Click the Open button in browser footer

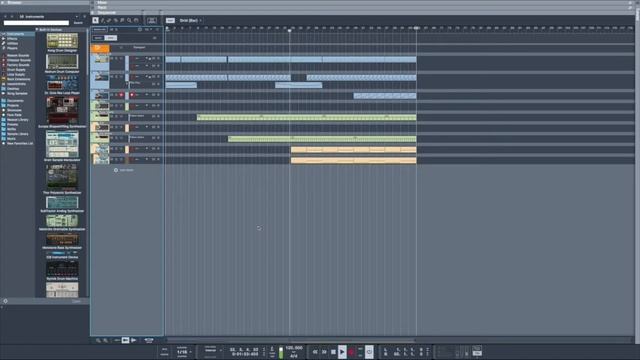click(x=76, y=301)
